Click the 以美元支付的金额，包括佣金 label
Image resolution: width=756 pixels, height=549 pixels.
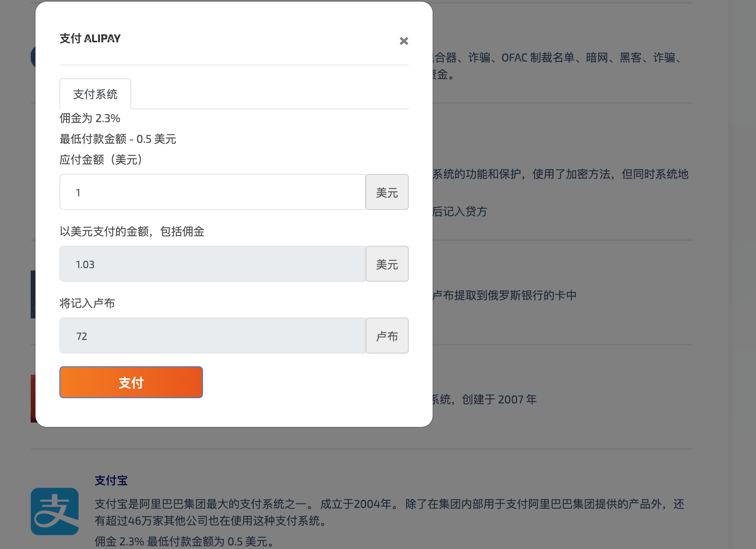tap(132, 232)
